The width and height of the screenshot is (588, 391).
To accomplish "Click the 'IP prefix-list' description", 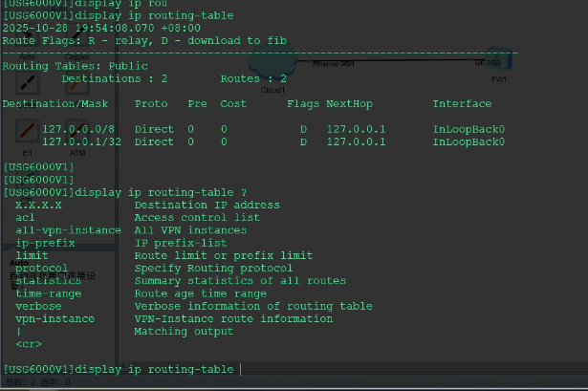I will tap(181, 243).
